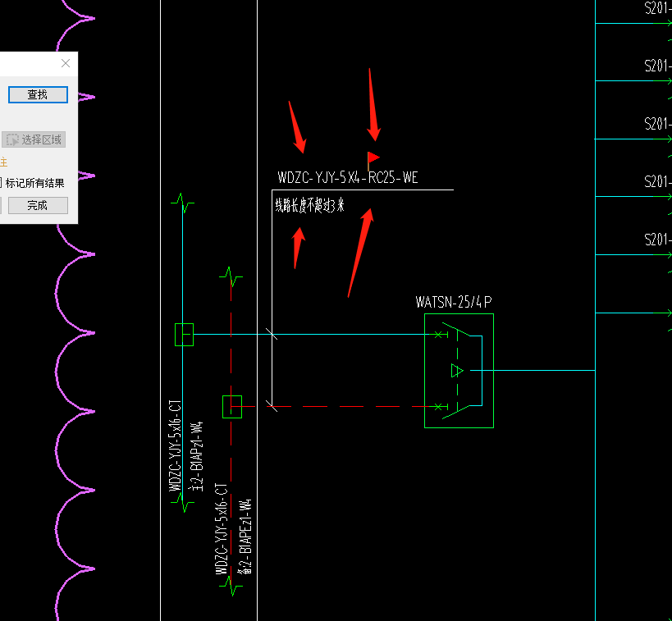Select text WDZC-YJY-5X4-RC25-WE

tap(348, 177)
